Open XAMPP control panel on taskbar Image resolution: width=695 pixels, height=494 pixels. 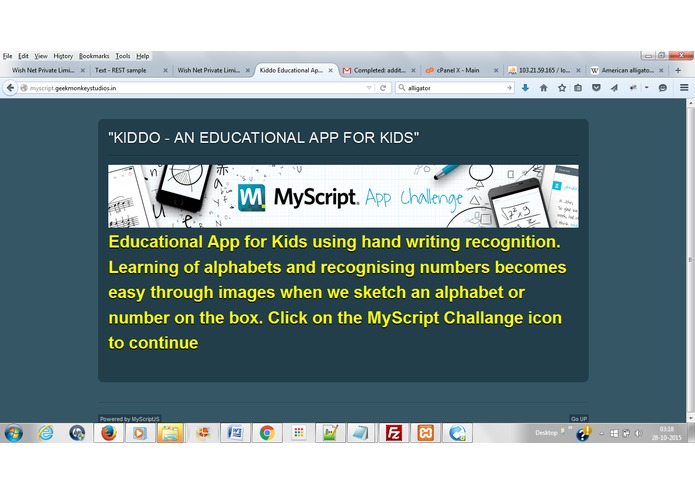426,433
